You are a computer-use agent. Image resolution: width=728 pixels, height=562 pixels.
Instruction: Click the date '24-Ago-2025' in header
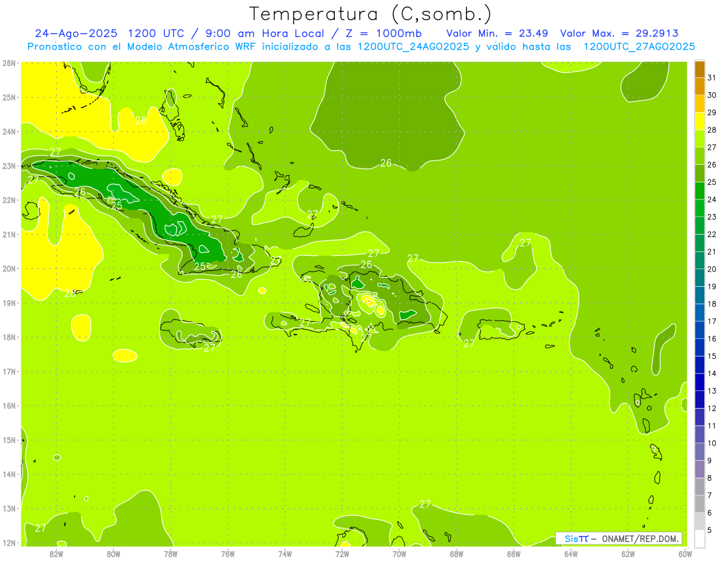pyautogui.click(x=75, y=33)
